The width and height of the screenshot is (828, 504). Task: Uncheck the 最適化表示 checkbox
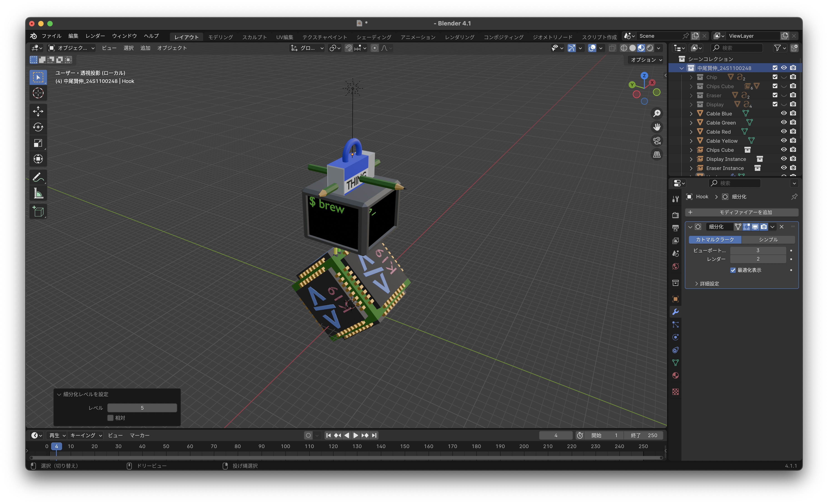(733, 270)
